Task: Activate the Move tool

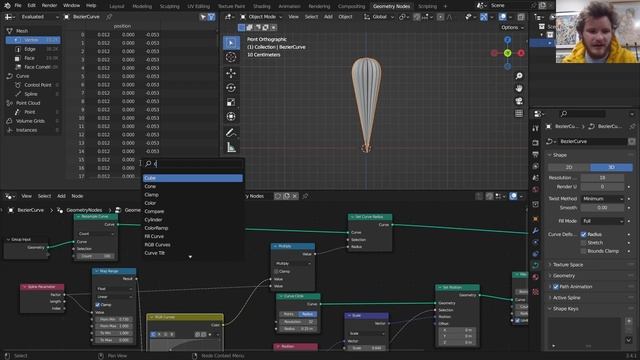Action: tap(231, 73)
